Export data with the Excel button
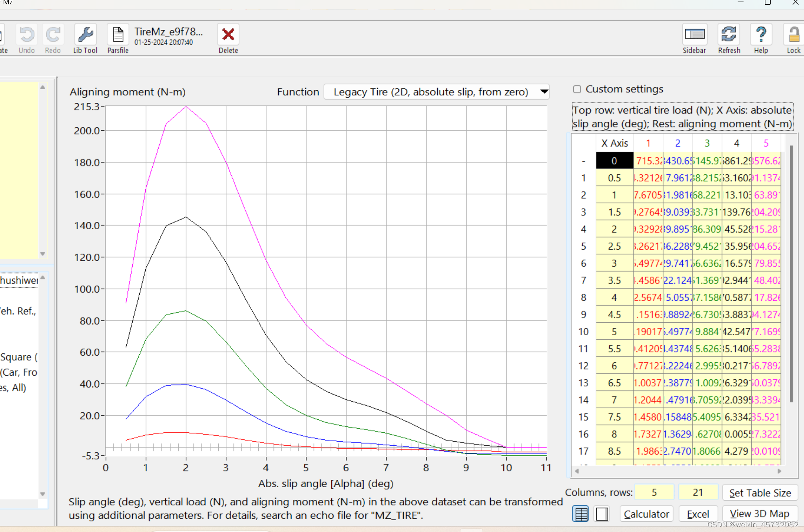The height and width of the screenshot is (532, 804). 698,514
